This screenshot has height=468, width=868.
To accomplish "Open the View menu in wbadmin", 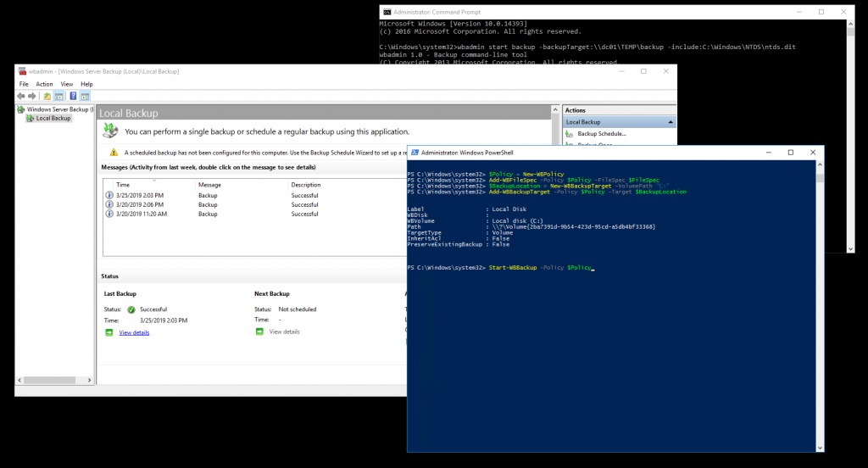I will [x=66, y=85].
